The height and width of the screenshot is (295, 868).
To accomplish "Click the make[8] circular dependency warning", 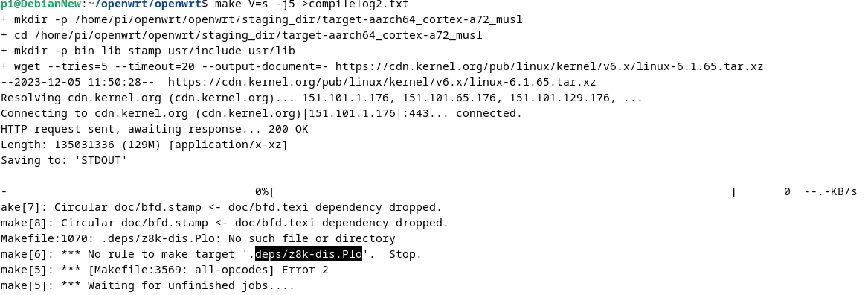I will (224, 223).
